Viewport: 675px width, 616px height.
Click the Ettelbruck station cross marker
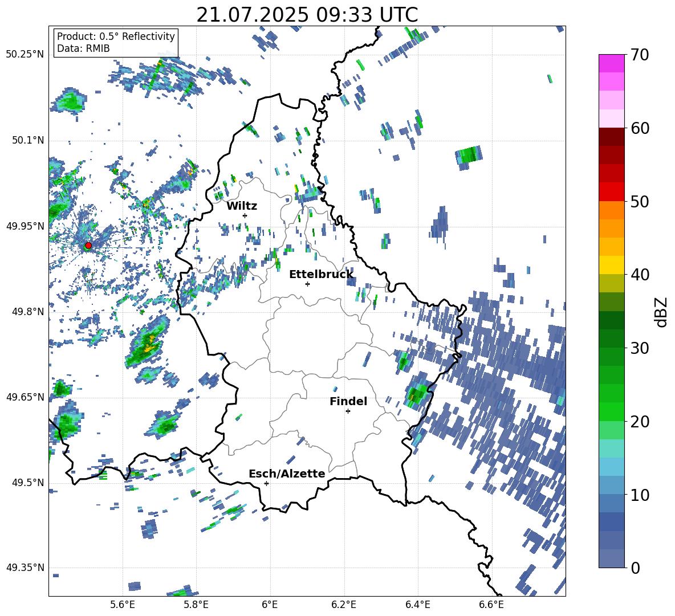click(307, 284)
